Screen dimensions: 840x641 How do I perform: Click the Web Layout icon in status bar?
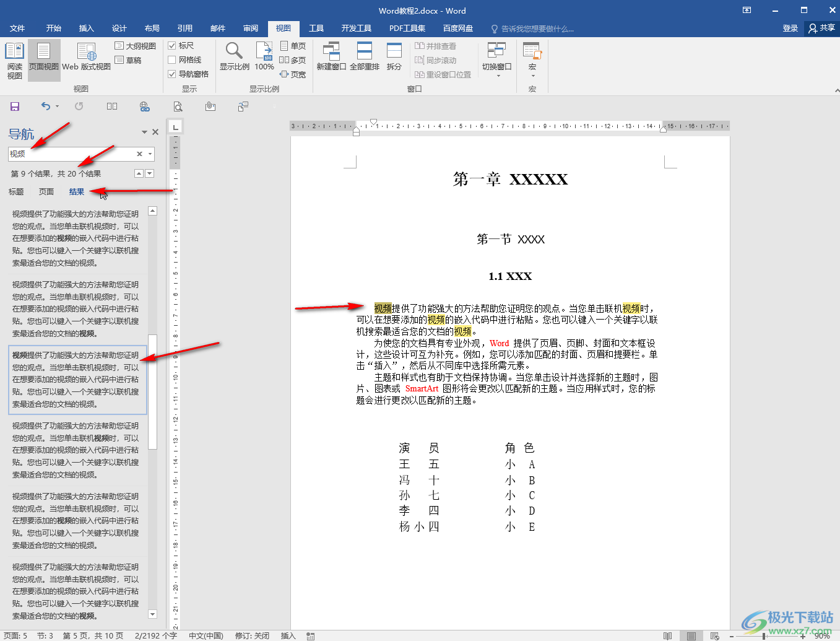[x=714, y=635]
